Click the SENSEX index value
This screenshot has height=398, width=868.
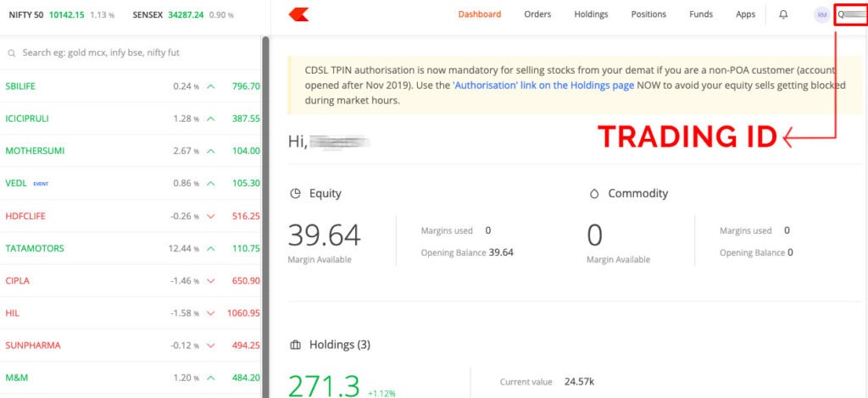click(x=187, y=15)
